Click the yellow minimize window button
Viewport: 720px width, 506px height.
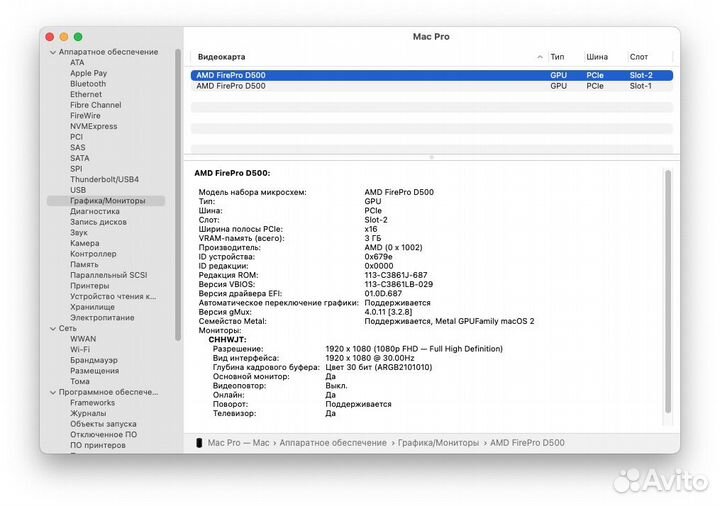tap(64, 37)
